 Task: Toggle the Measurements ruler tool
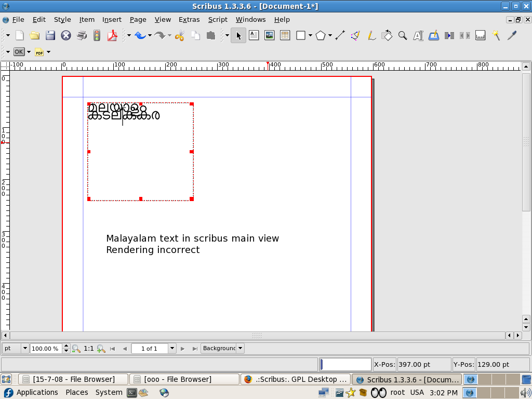pyautogui.click(x=481, y=35)
